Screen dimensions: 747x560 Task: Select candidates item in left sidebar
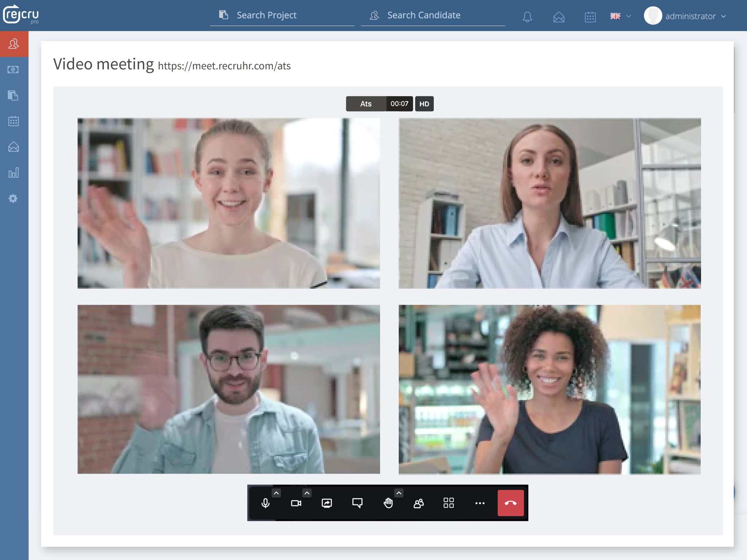[13, 44]
